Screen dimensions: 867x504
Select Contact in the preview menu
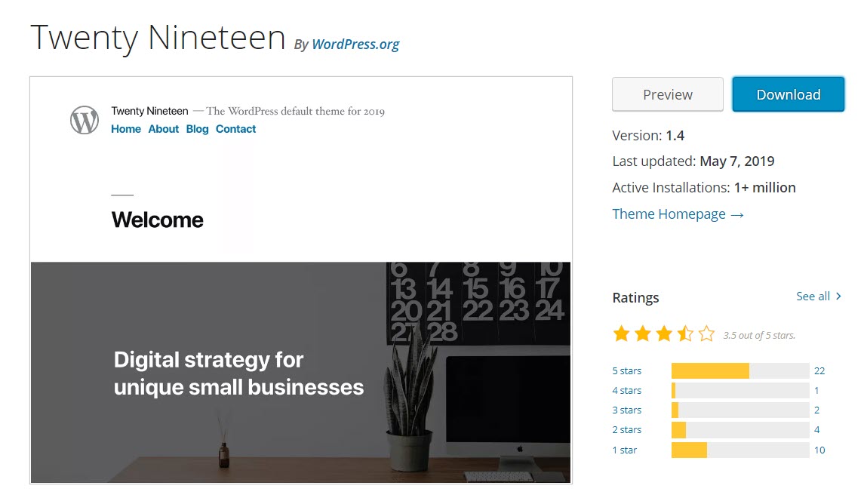click(235, 129)
